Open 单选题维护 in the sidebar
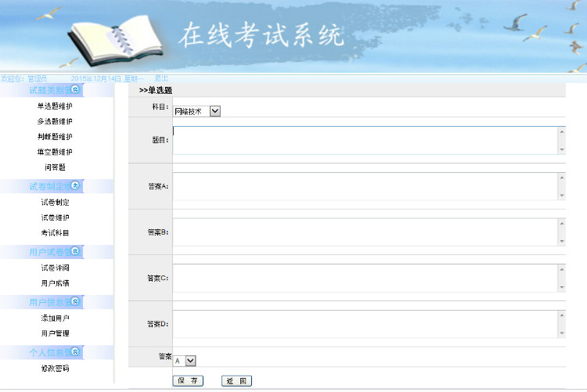Image resolution: width=587 pixels, height=392 pixels. coord(55,106)
